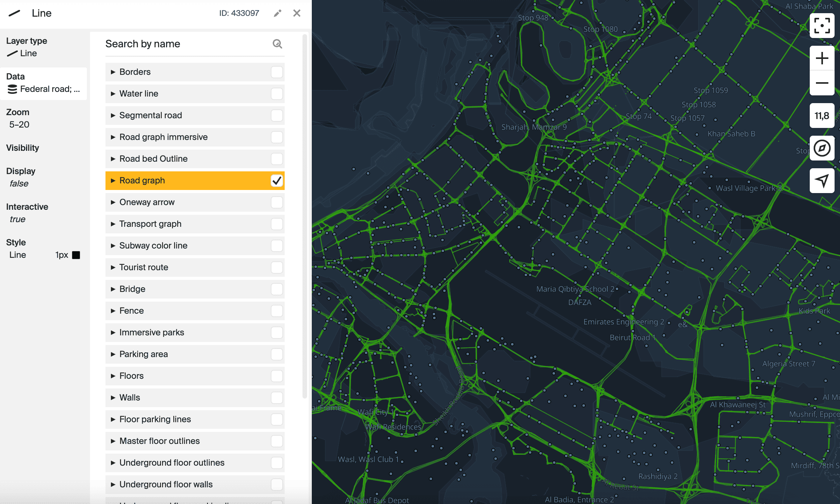
Task: Click the geolocation arrow icon
Action: [822, 181]
